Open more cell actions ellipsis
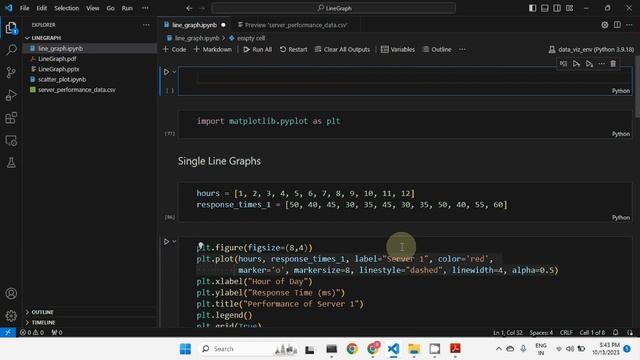 601,64
